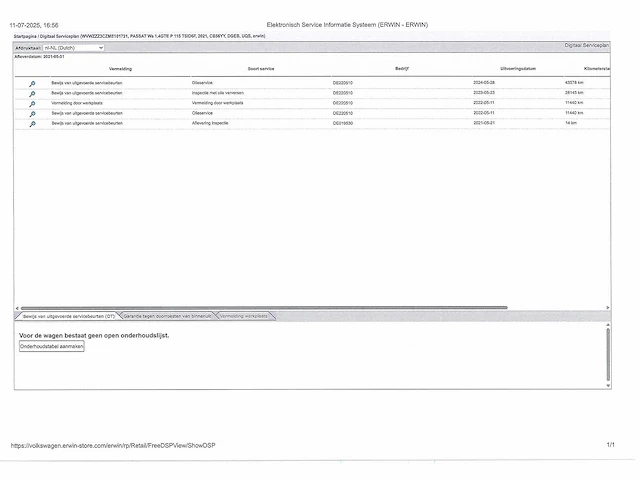Image resolution: width=640 pixels, height=480 pixels.
Task: Sort by the Bedrijf column header
Action: click(x=402, y=69)
